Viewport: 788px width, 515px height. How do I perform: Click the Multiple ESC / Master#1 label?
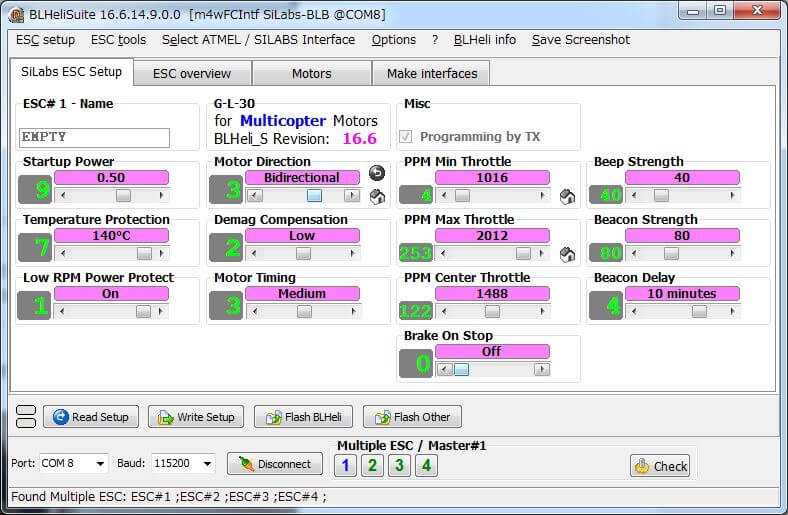click(412, 446)
